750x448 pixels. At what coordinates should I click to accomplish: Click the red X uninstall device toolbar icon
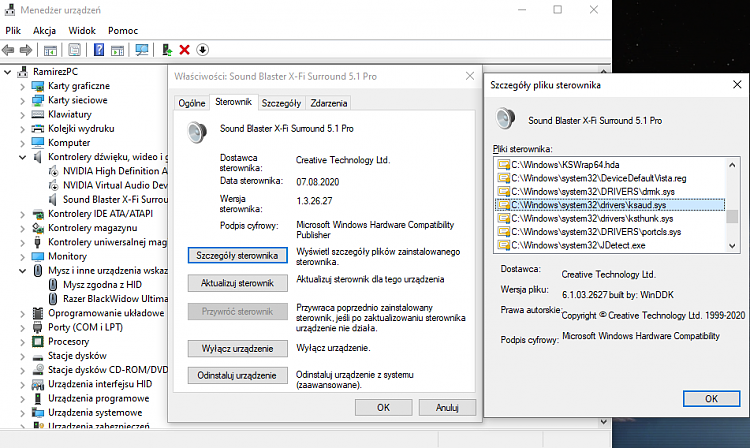(184, 49)
